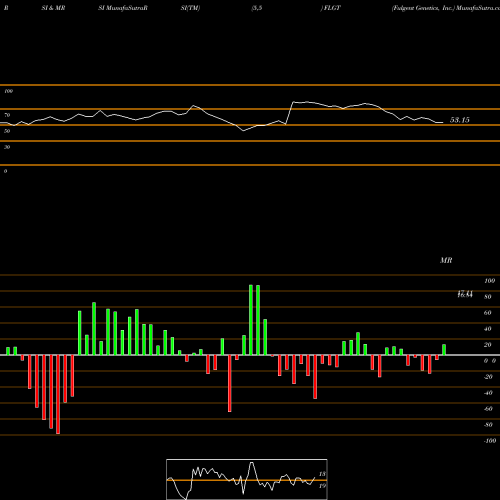Click the 60 label on MR axis
The height and width of the screenshot is (500, 500).
click(488, 313)
